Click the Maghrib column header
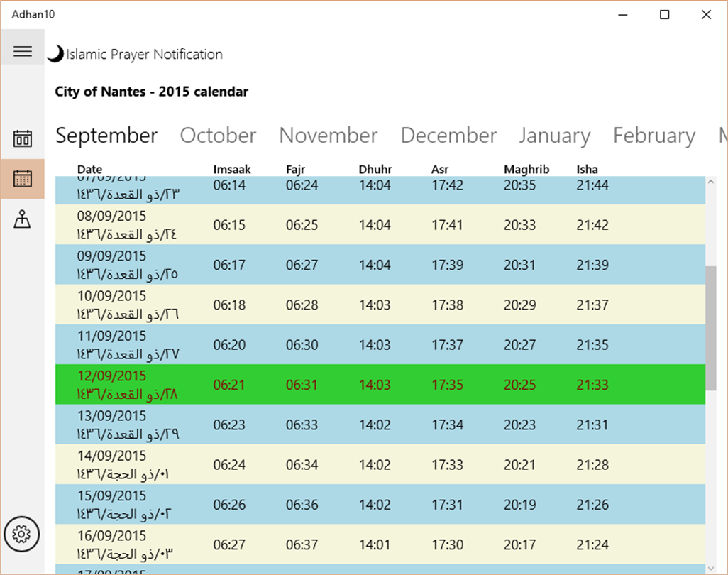 coord(526,170)
